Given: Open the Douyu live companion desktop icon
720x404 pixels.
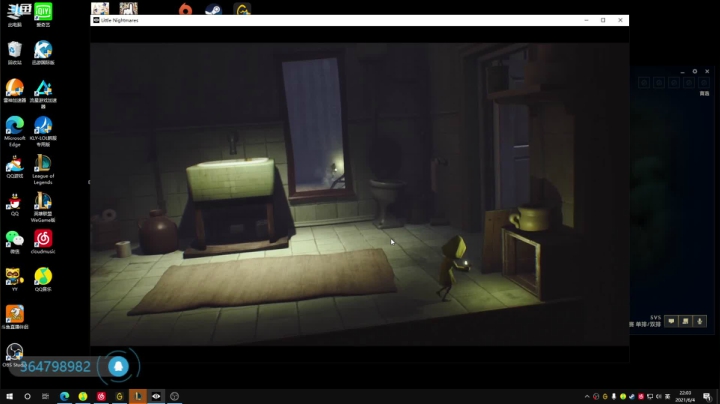Looking at the screenshot, I should (x=15, y=315).
